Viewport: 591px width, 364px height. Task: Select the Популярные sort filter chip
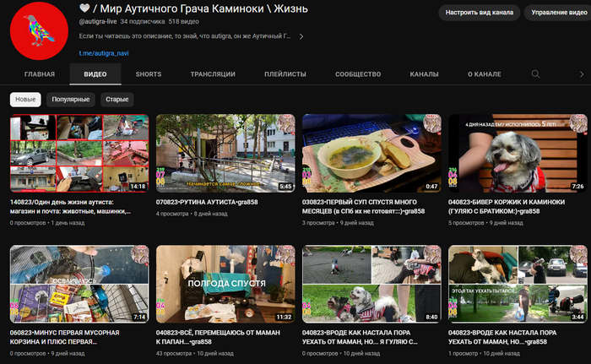click(x=70, y=100)
